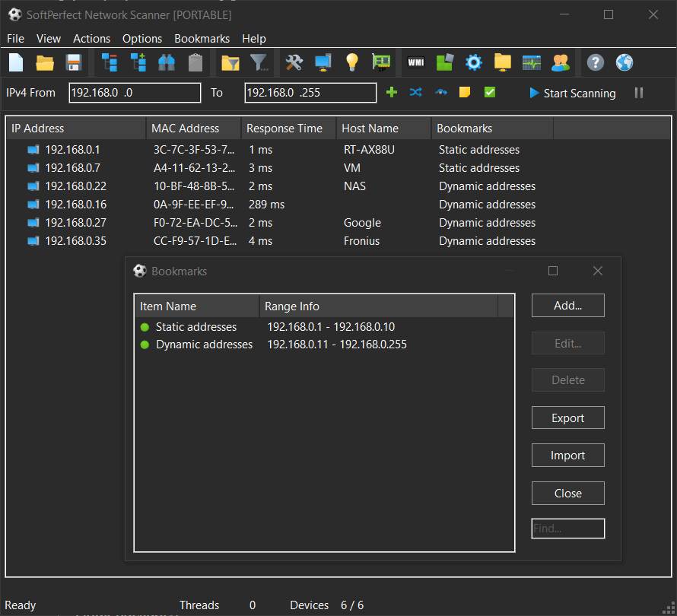Select device row 192.168.0.1
677x616 pixels.
click(338, 150)
